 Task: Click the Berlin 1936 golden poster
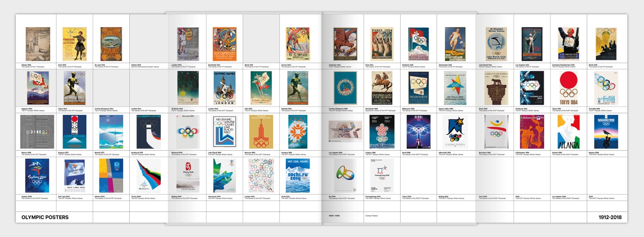pos(606,44)
